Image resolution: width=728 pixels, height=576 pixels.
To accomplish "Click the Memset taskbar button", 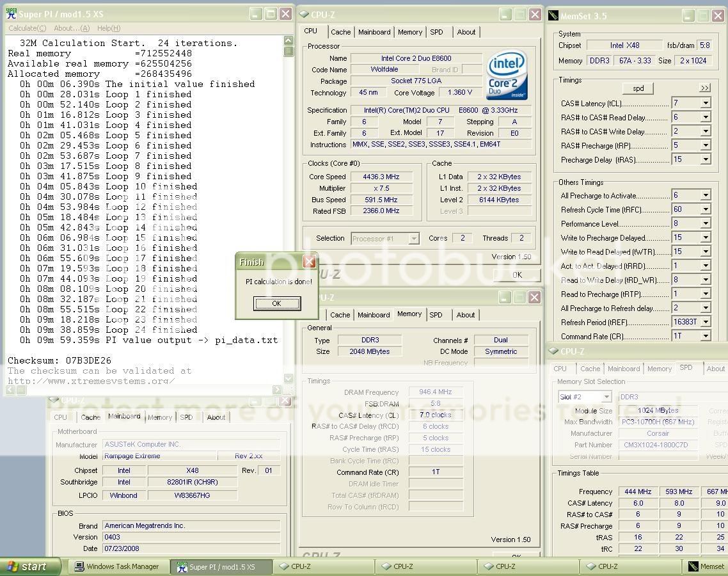I will point(706,566).
